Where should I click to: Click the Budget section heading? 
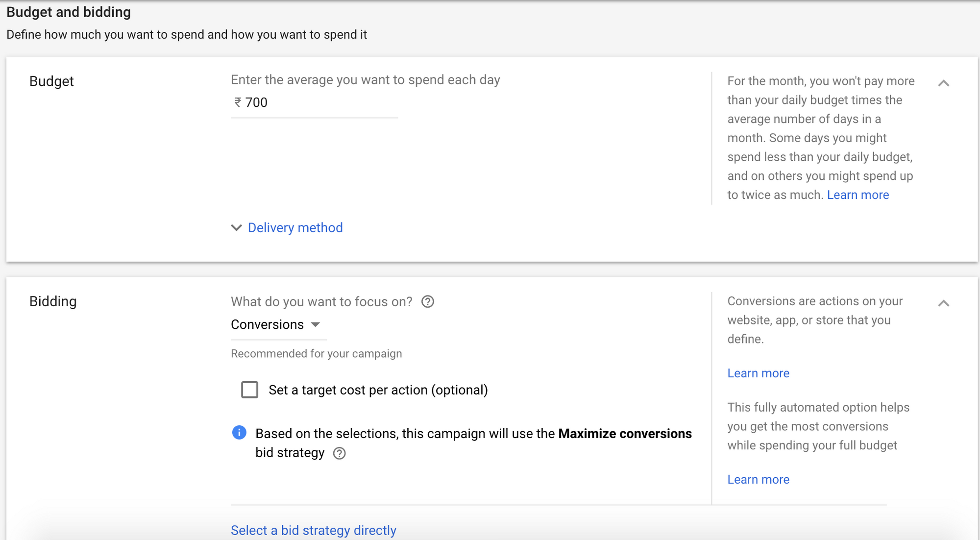click(51, 81)
